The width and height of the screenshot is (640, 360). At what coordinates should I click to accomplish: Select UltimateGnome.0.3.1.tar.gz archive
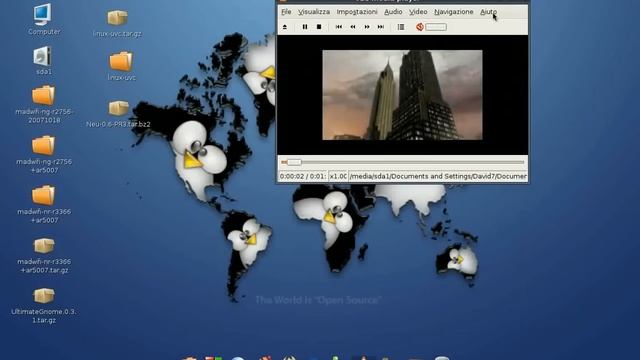44,305
